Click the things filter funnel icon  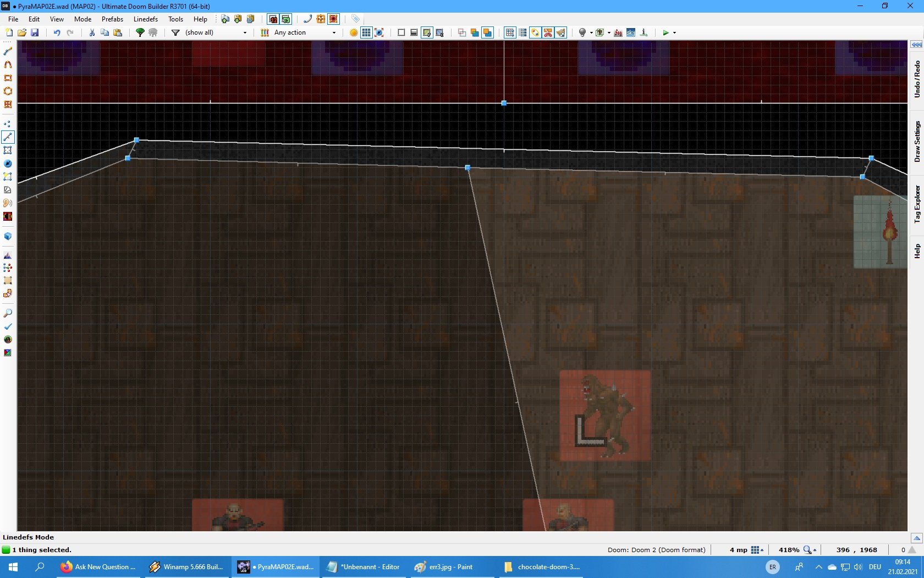(x=175, y=32)
